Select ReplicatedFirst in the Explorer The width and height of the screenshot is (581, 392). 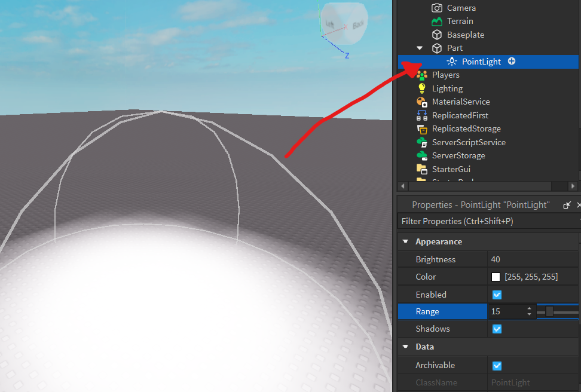[460, 115]
